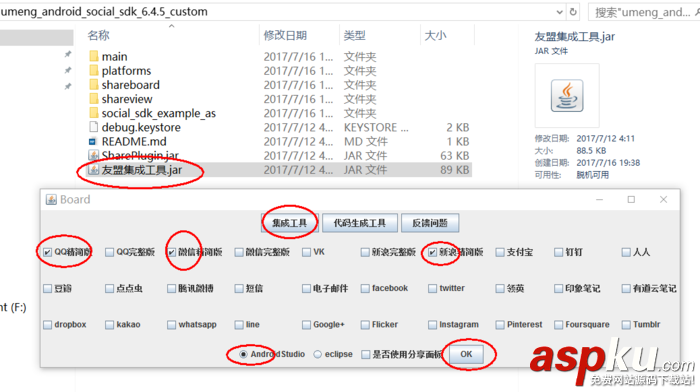The height and width of the screenshot is (392, 700).
Task: Confirm with the OK button
Action: [x=466, y=354]
